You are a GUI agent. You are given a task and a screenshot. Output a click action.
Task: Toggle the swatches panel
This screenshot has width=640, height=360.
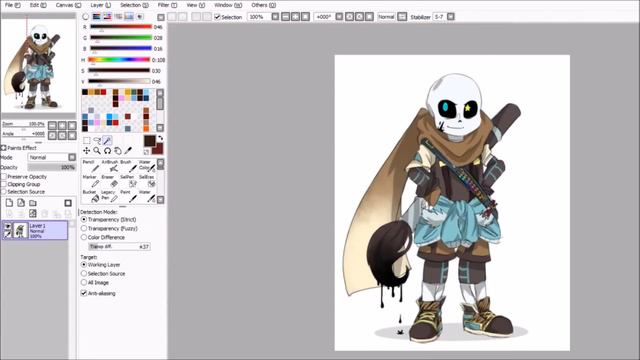(x=129, y=17)
